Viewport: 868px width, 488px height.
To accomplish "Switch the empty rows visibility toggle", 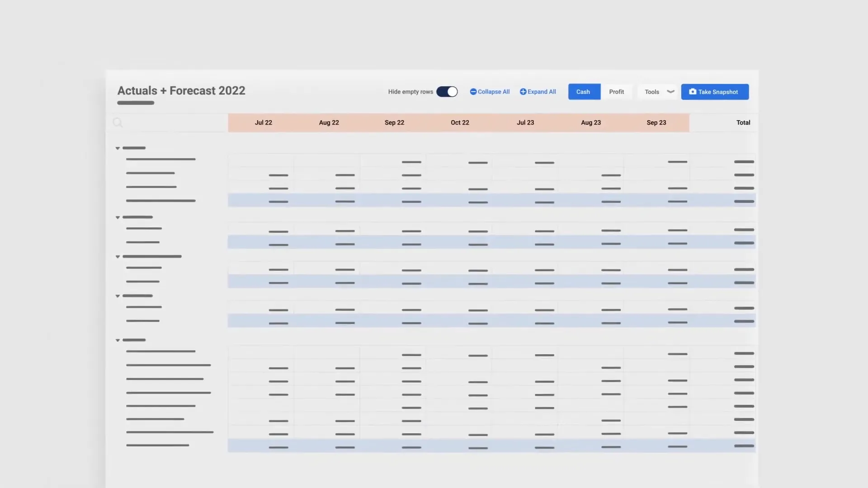I will click(447, 91).
